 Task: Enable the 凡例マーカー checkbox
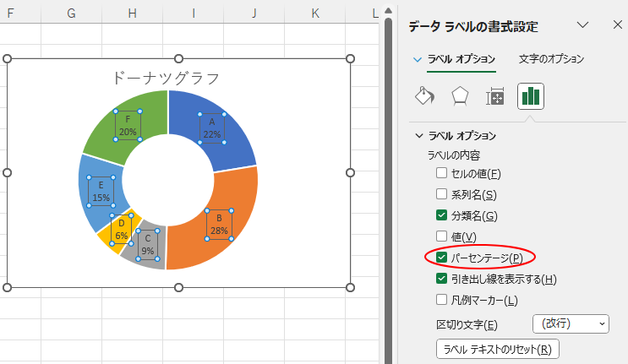click(x=441, y=300)
